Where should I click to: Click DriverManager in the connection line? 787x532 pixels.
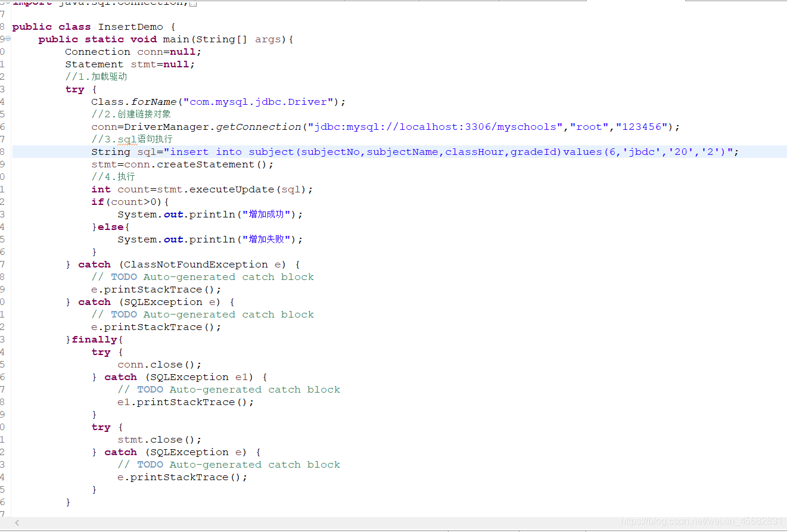(166, 127)
